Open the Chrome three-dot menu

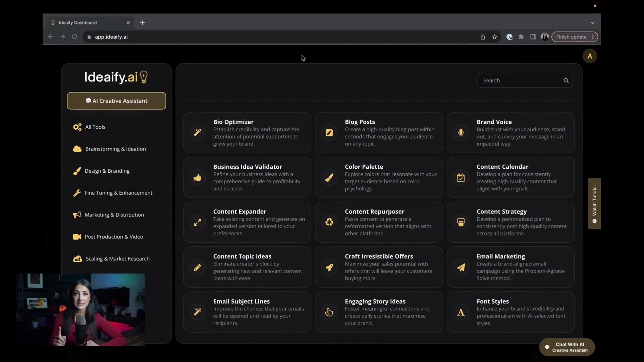tap(593, 37)
